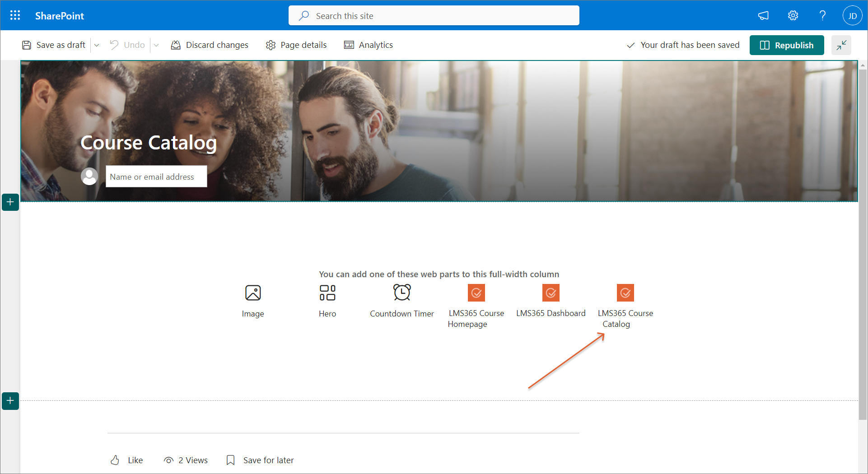Image resolution: width=868 pixels, height=474 pixels.
Task: Click the megaphone notifications icon
Action: point(763,16)
